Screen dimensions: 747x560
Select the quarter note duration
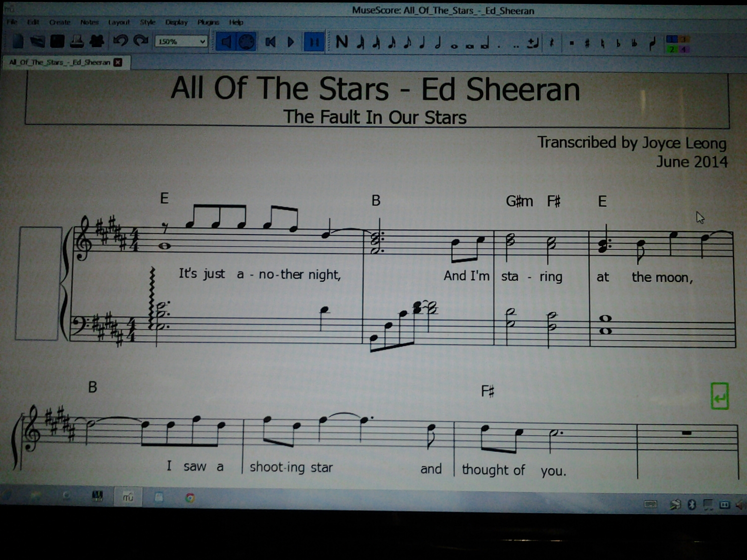422,43
